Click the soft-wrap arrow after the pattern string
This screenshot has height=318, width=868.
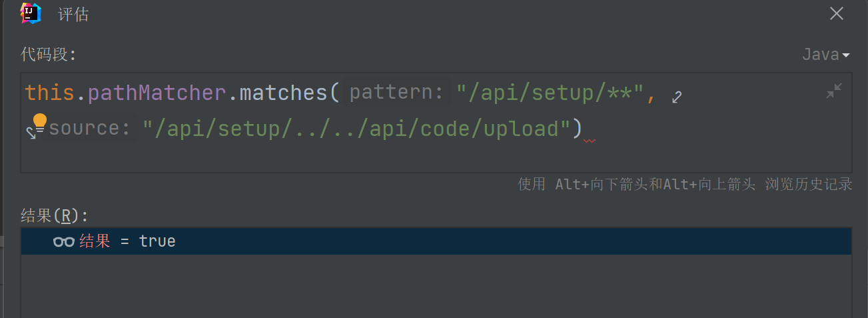point(677,97)
